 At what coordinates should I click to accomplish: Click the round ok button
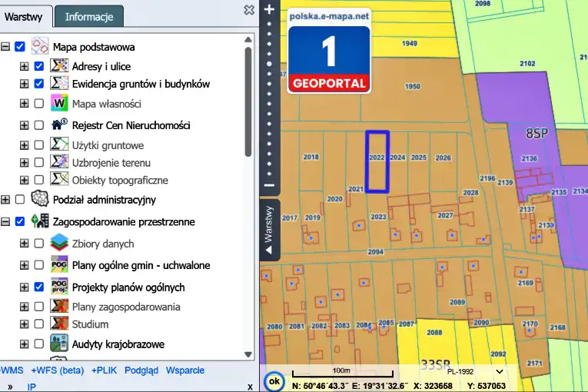[274, 381]
